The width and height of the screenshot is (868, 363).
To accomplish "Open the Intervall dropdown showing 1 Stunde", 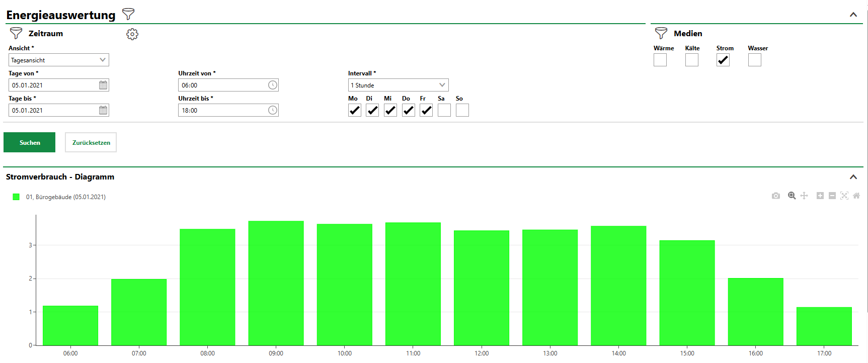I will point(399,85).
